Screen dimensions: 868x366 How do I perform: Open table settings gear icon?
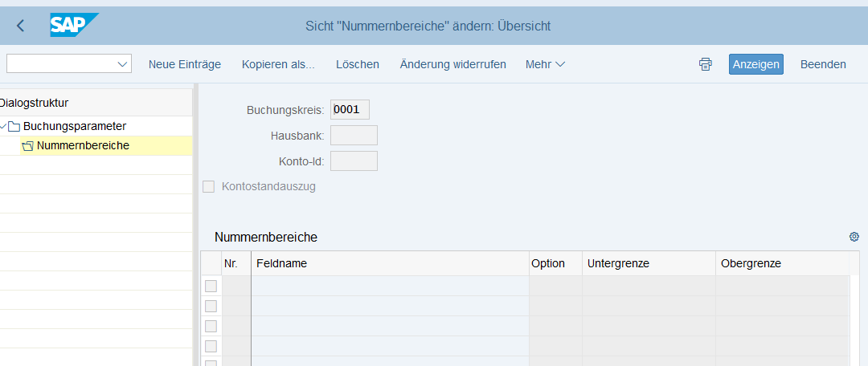tap(854, 237)
